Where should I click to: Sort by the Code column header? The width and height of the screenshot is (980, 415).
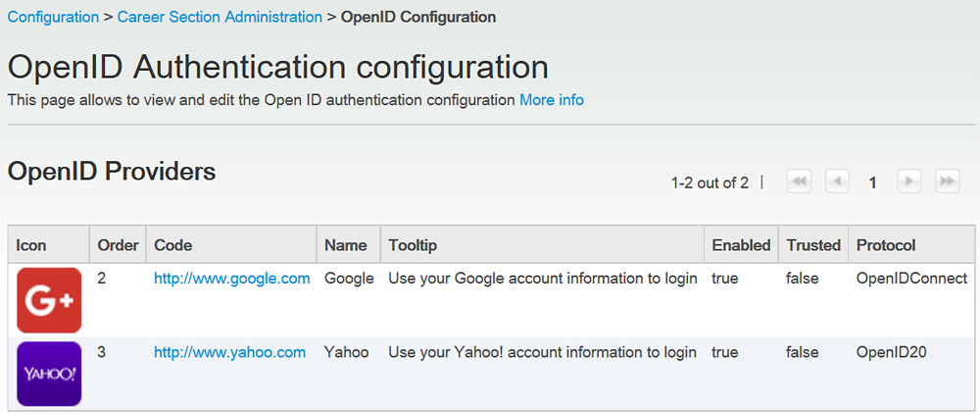point(173,245)
